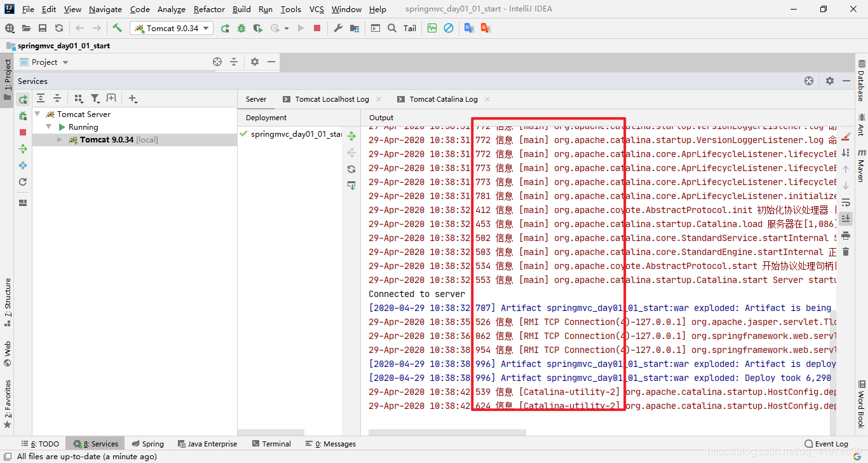Click Expand All icon in Services toolbar
The width and height of the screenshot is (868, 463).
pos(41,98)
